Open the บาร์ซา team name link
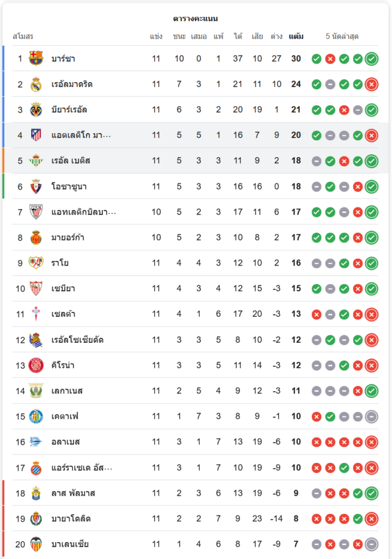This screenshot has width=392, height=559. tap(63, 59)
